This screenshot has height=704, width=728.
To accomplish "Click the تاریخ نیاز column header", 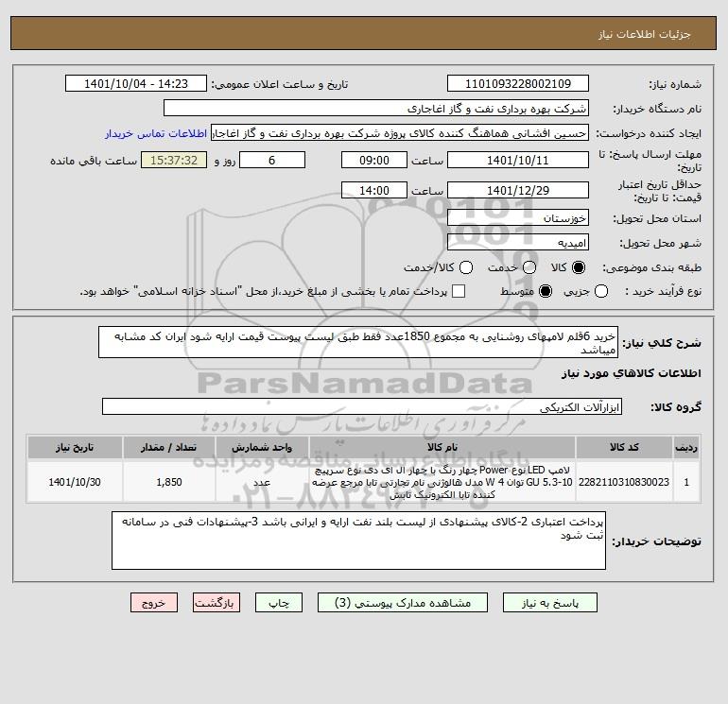I will [x=75, y=447].
